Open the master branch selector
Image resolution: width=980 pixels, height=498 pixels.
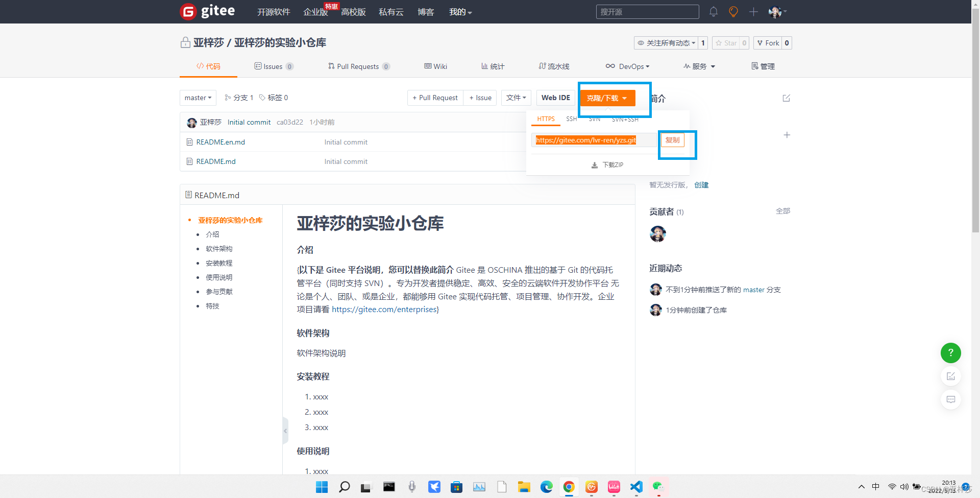[x=198, y=98]
